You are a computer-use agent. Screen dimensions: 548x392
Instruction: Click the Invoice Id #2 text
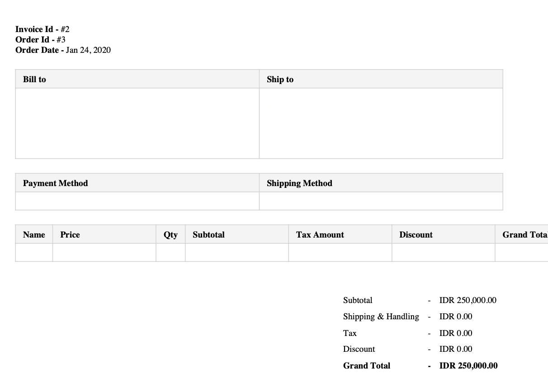[43, 29]
